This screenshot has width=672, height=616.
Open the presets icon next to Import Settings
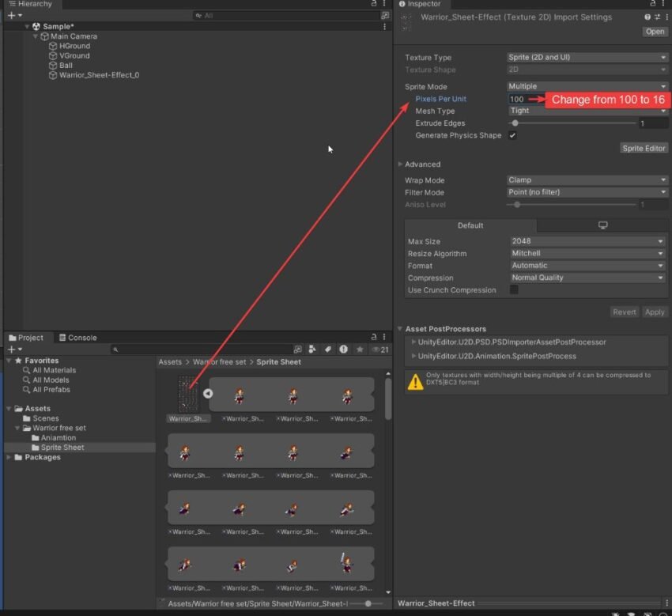click(x=657, y=17)
